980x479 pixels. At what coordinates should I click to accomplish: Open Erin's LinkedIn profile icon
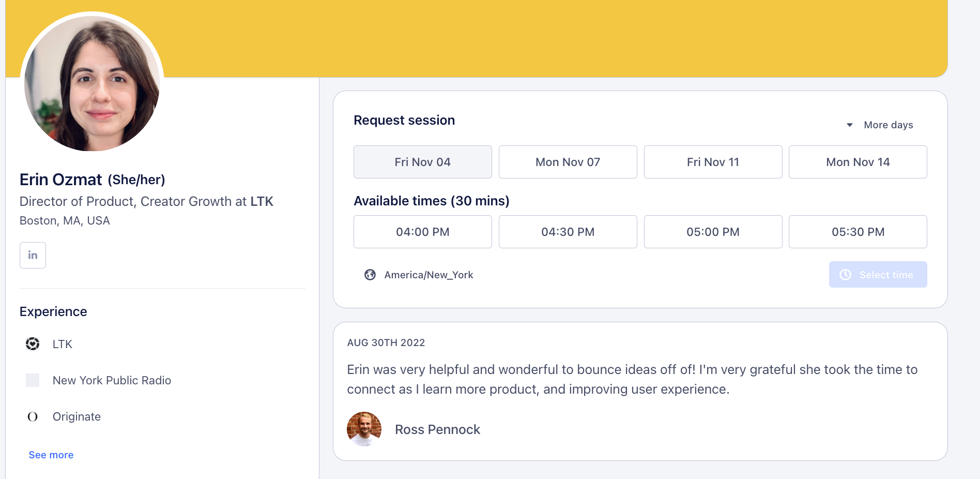33,255
